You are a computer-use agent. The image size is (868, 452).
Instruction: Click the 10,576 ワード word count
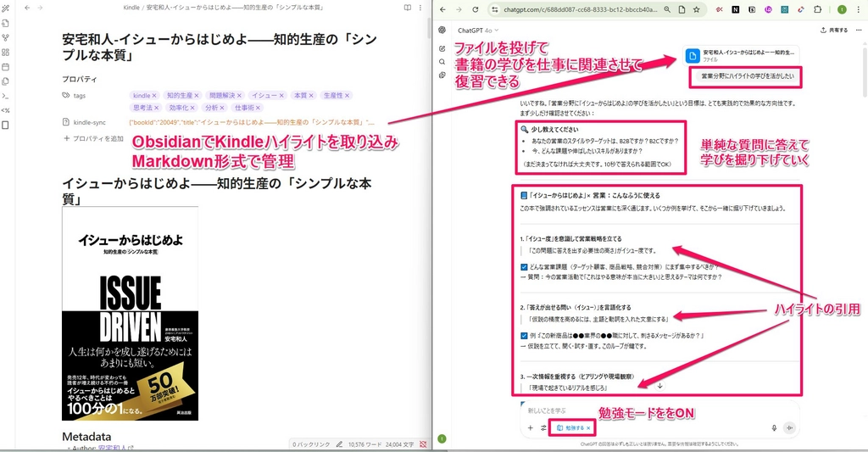pos(364,444)
